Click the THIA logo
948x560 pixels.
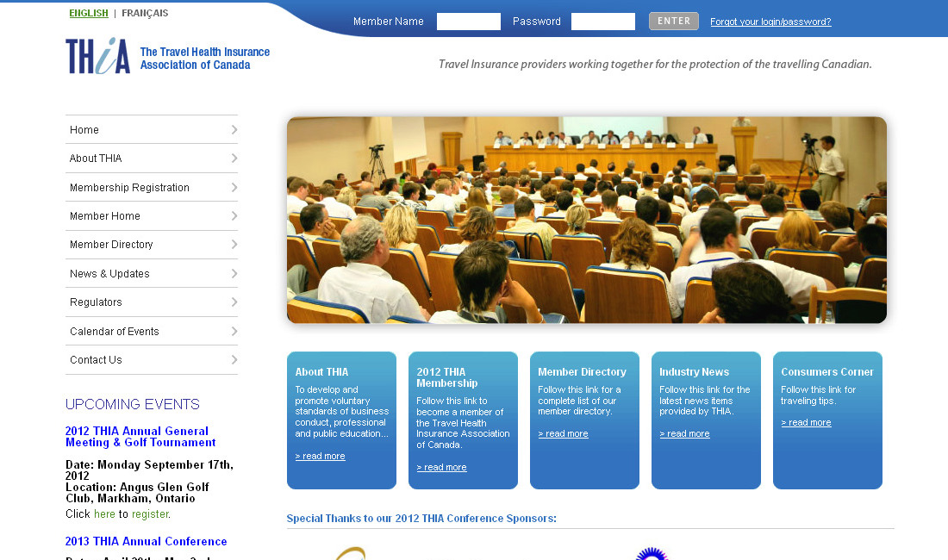click(98, 56)
